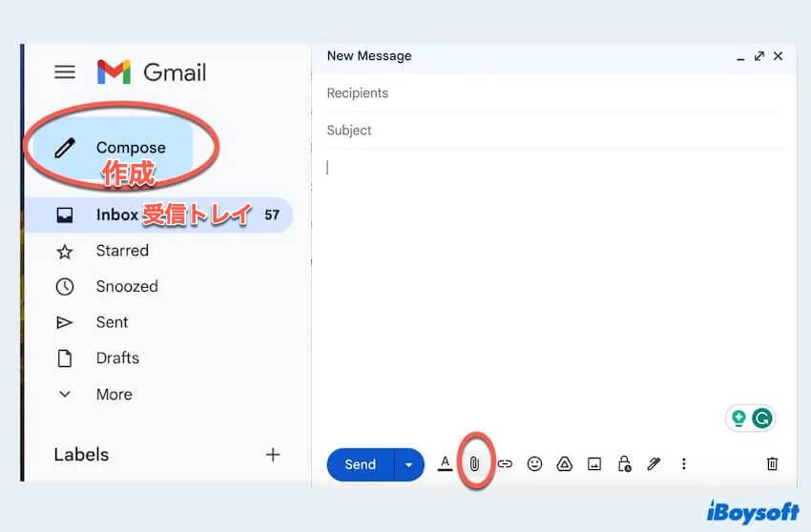Click the Subject field
Image resolution: width=811 pixels, height=532 pixels.
(x=553, y=131)
